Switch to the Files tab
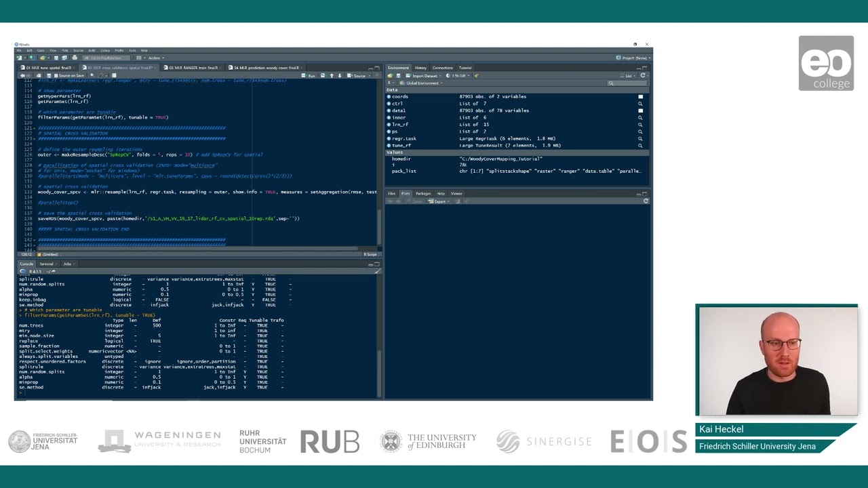 [391, 193]
